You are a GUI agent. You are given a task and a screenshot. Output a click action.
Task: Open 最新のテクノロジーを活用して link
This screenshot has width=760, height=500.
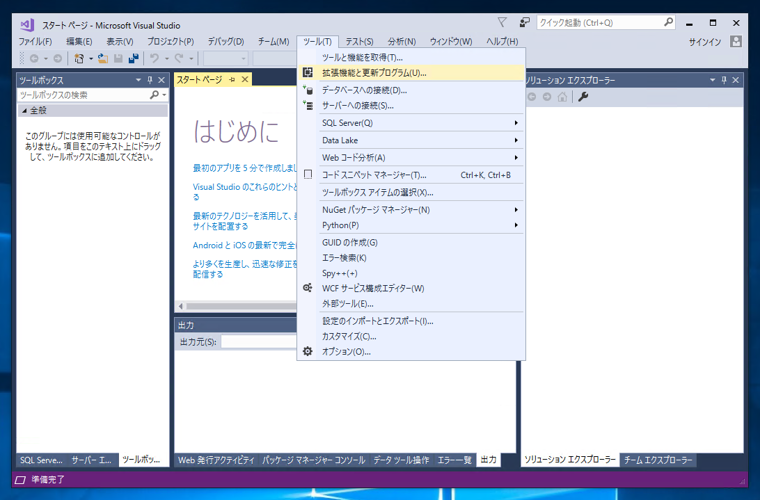click(x=245, y=221)
